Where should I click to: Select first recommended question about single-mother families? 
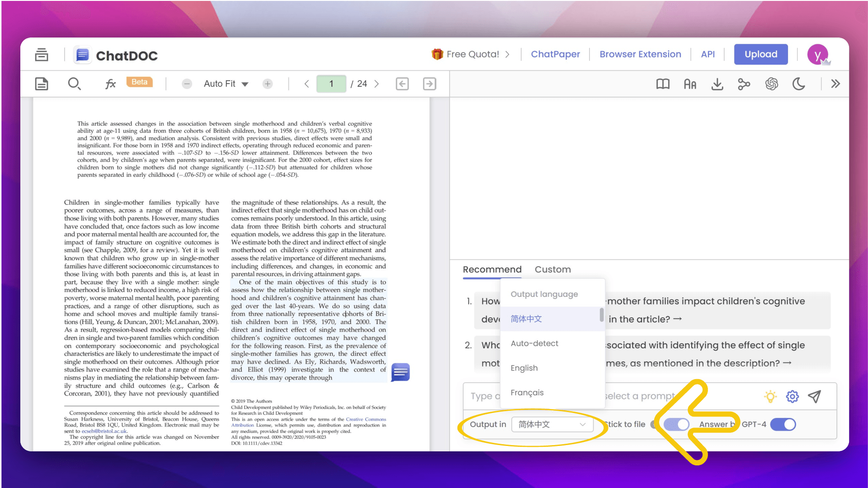point(651,310)
